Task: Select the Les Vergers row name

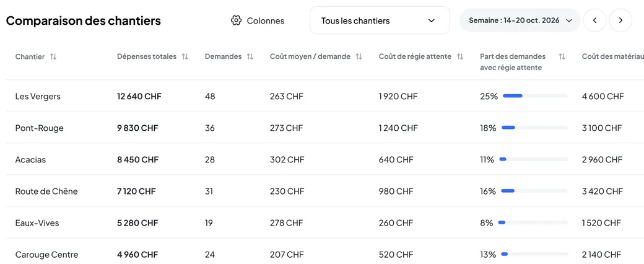Action: click(38, 96)
